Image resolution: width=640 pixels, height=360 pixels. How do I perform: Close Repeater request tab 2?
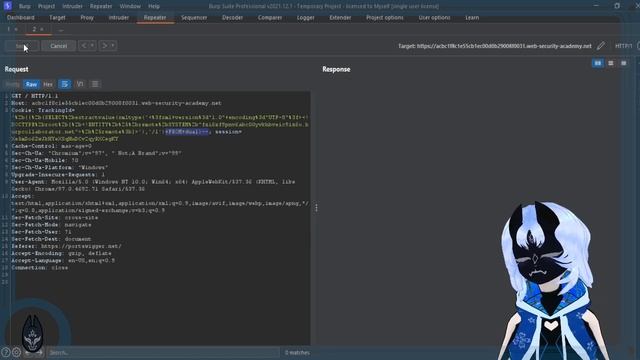(42, 29)
